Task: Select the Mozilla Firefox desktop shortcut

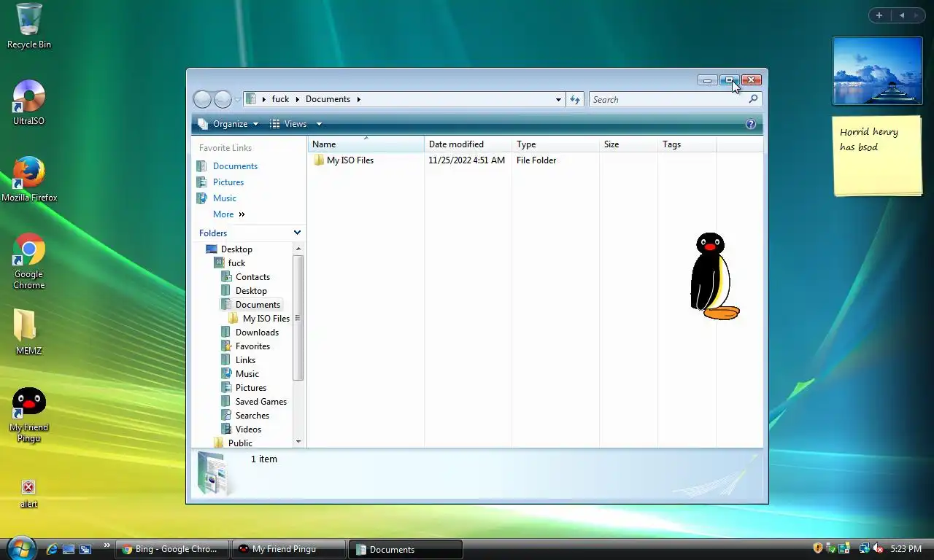Action: coord(29,179)
